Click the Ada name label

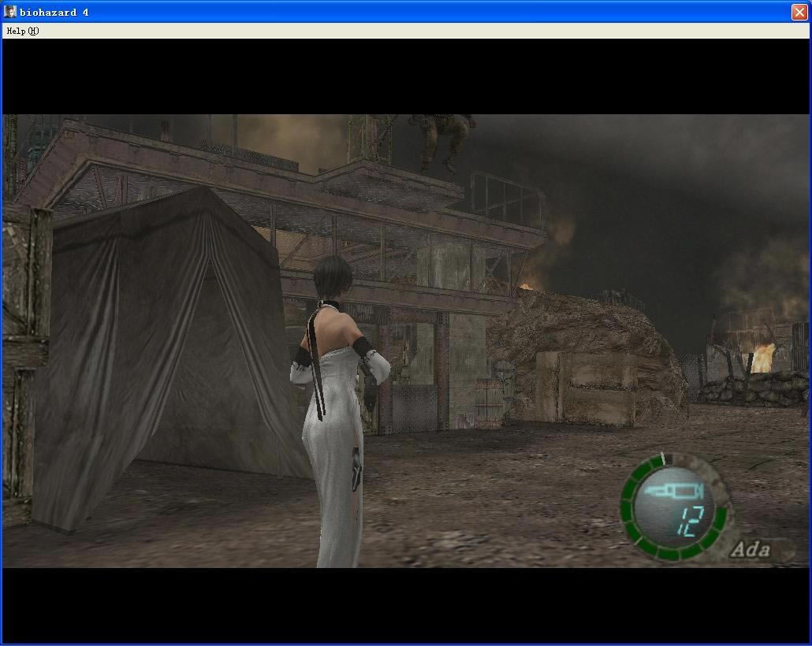click(x=750, y=549)
